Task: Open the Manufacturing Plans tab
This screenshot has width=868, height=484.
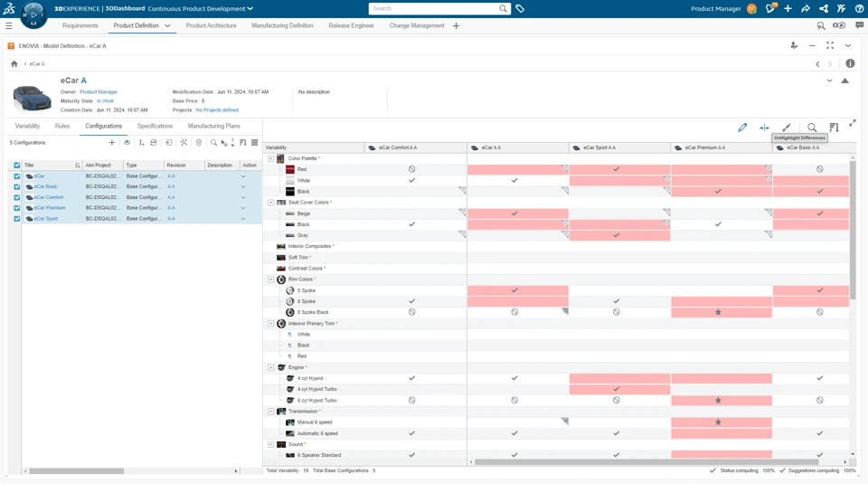Action: pyautogui.click(x=213, y=127)
